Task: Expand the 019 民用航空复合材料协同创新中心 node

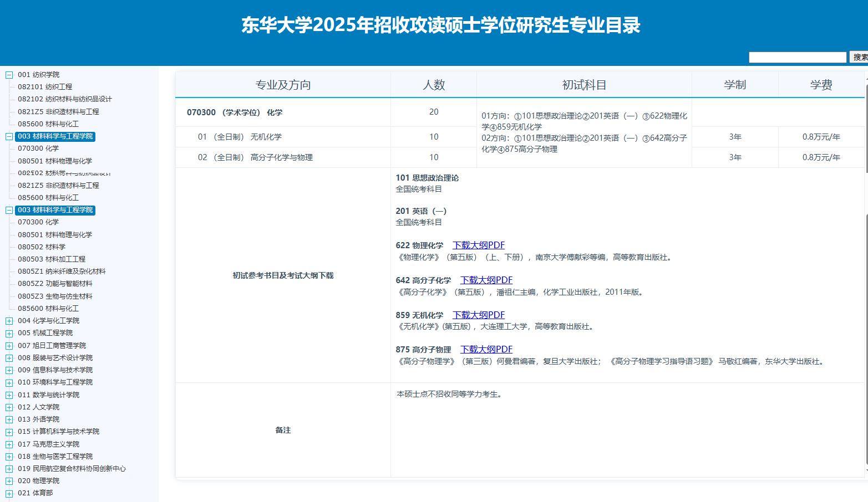Action: pos(9,469)
